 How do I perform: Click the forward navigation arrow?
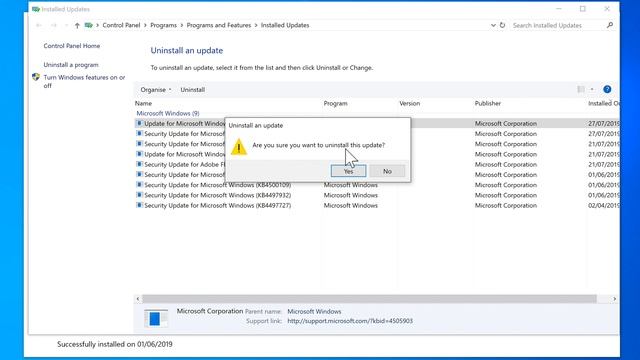point(53,25)
